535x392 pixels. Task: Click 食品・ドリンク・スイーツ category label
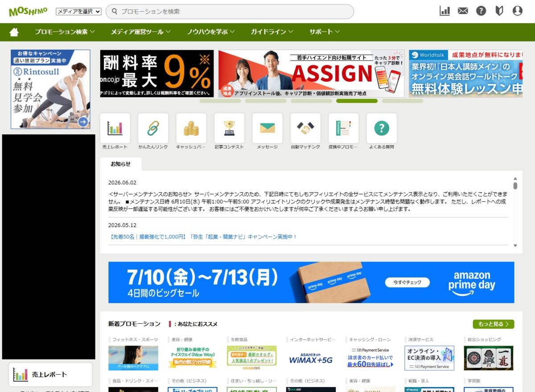tap(135, 381)
